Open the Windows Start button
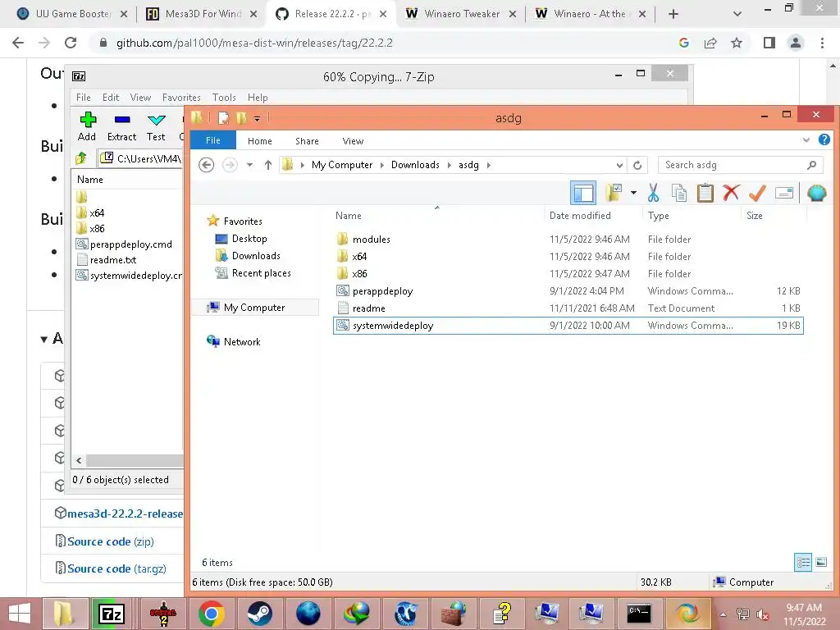This screenshot has height=630, width=840. coord(20,614)
